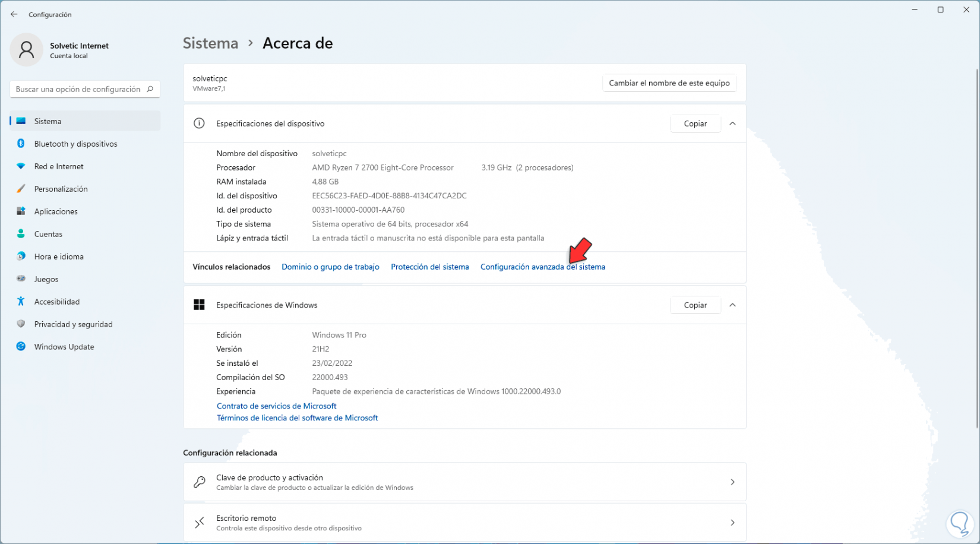Go to Red e Internet settings
Image resolution: width=980 pixels, height=544 pixels.
coord(85,166)
